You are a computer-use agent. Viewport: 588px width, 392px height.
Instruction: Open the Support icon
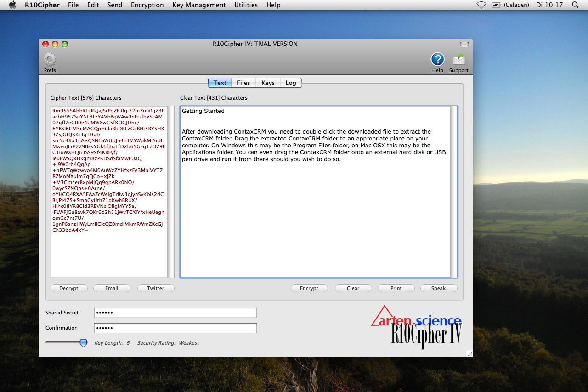(x=458, y=59)
